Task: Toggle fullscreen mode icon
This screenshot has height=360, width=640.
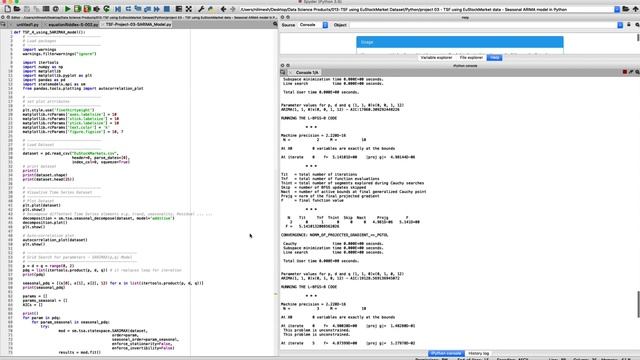Action: click(189, 9)
